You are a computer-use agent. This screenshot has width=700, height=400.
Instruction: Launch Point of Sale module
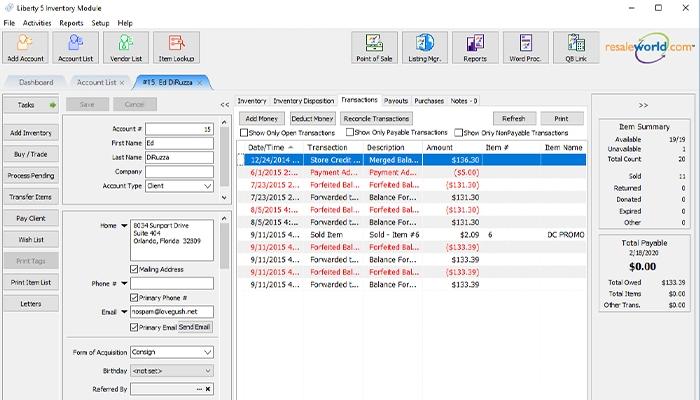point(374,47)
